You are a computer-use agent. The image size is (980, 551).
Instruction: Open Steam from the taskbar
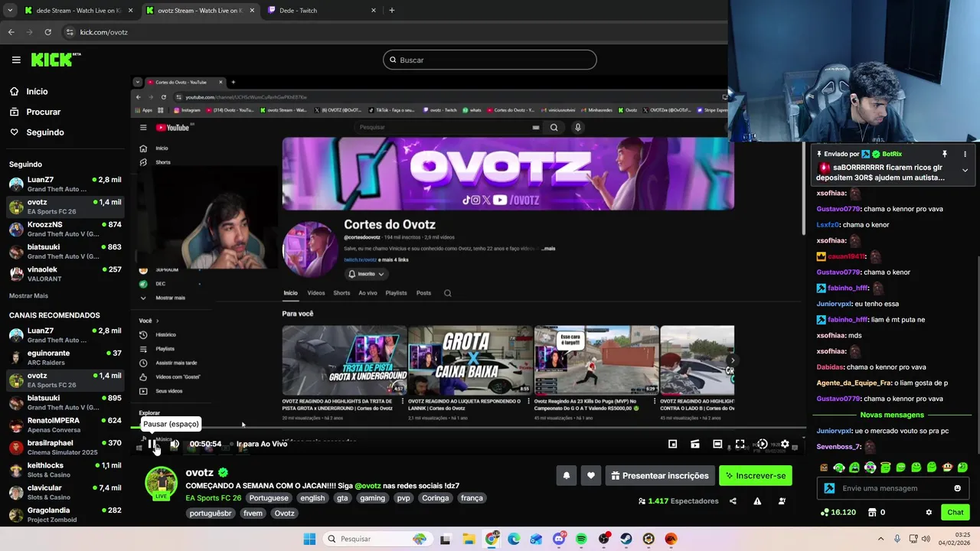[x=626, y=539]
